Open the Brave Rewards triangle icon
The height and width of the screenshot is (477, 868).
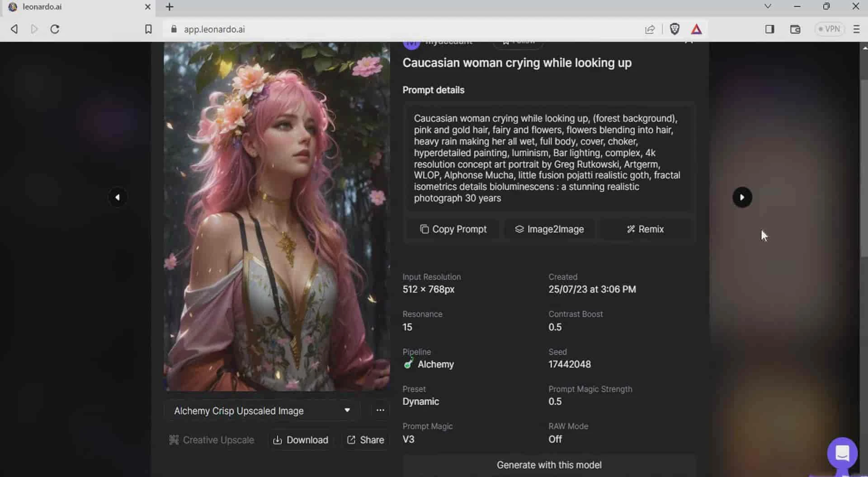click(x=696, y=29)
